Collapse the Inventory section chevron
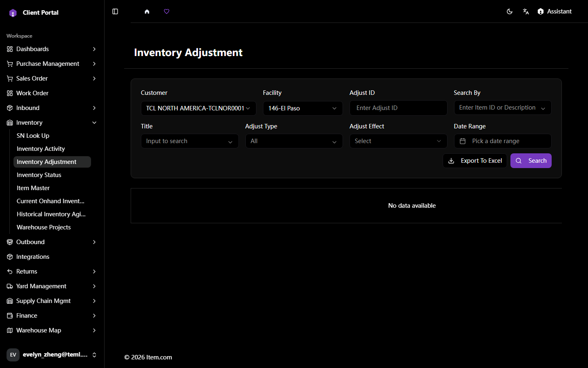Viewport: 588px width, 368px height. pyautogui.click(x=94, y=123)
